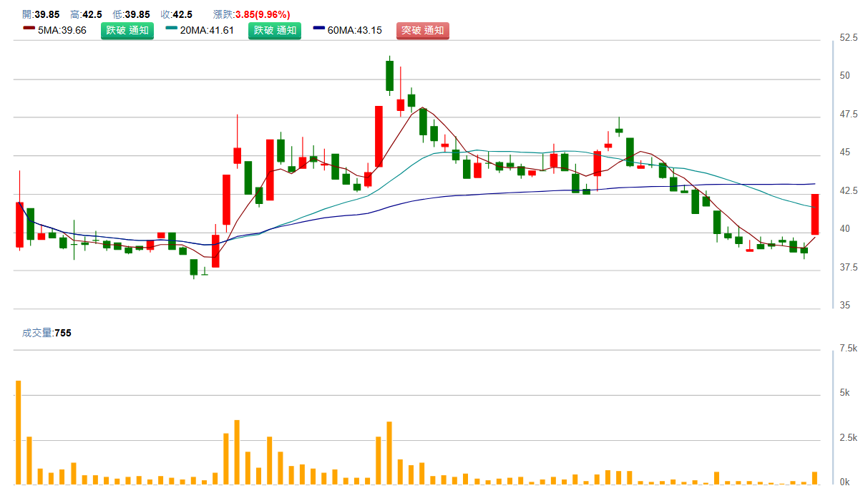868x501 pixels.
Task: Click the 60MA 突破 通知 button
Action: click(x=423, y=31)
